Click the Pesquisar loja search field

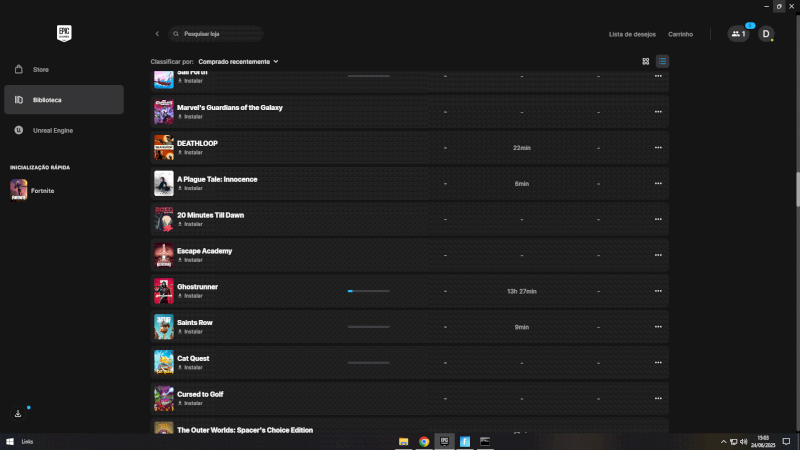216,34
